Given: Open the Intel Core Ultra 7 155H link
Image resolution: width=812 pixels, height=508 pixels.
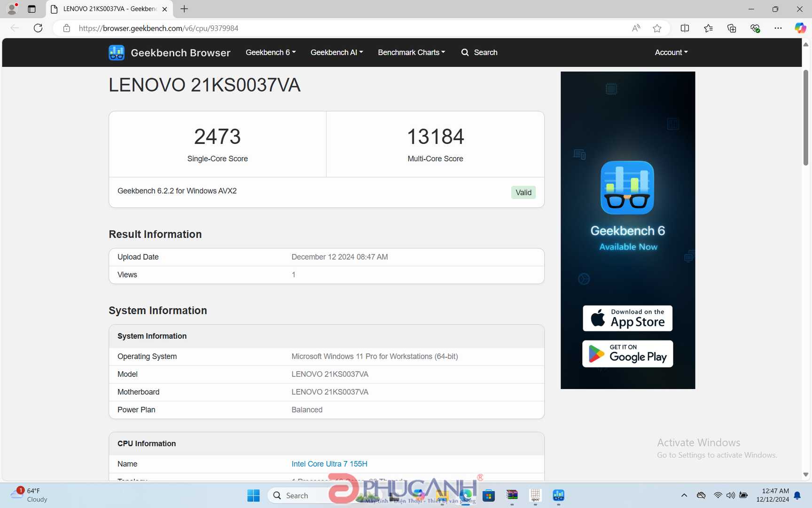Looking at the screenshot, I should [329, 464].
